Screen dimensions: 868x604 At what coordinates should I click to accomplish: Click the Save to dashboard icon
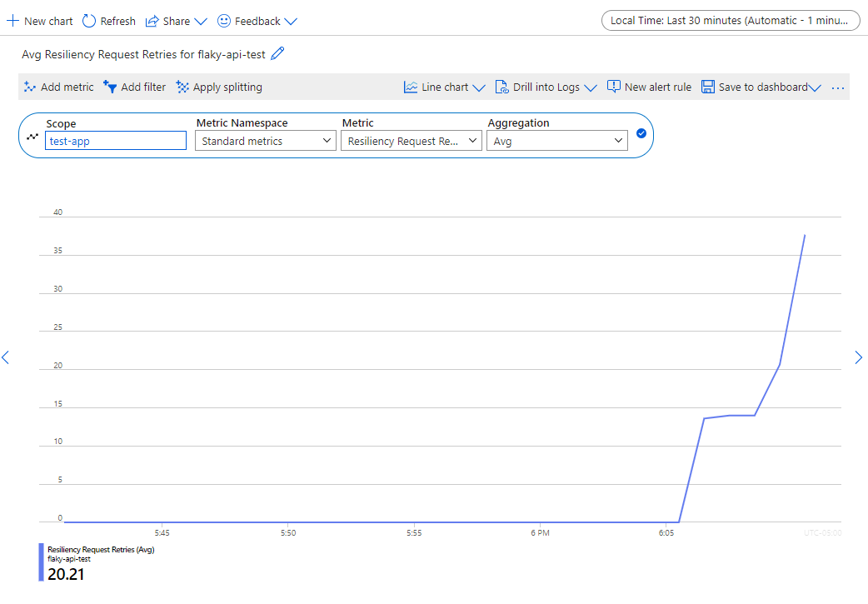708,87
